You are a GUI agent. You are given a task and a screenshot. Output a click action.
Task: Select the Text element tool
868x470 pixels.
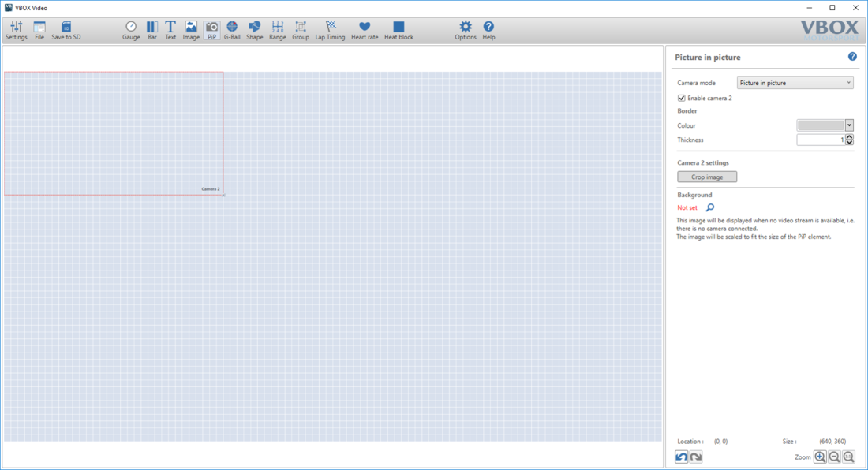tap(170, 31)
